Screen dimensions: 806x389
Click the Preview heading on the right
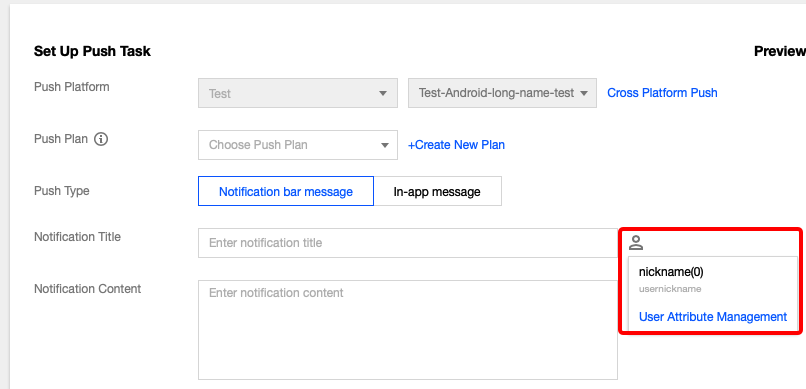pos(779,51)
